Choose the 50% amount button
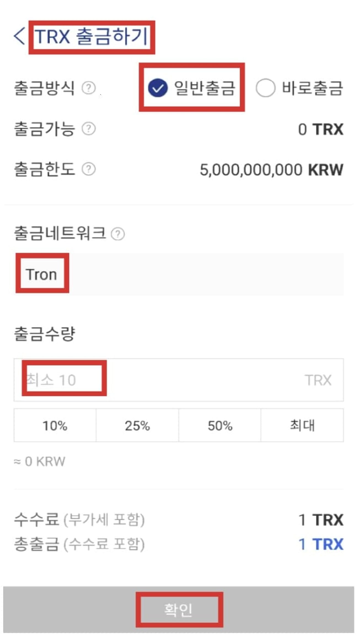Screen dimensions: 364x641 point(220,425)
